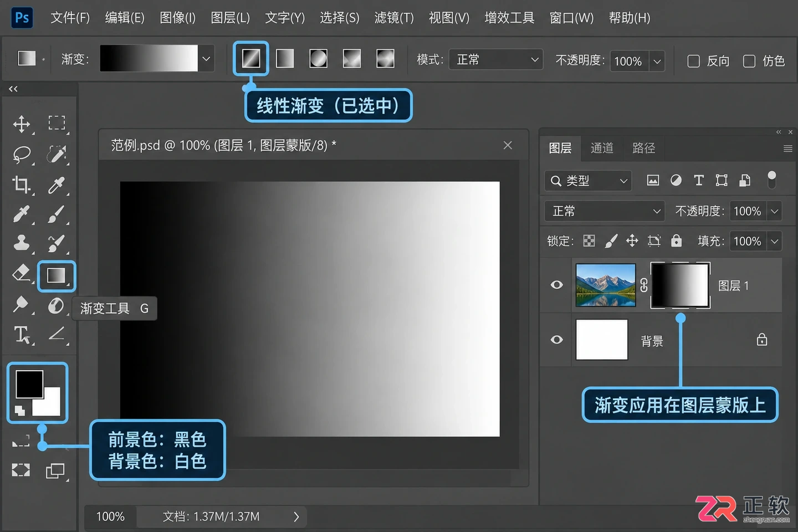The height and width of the screenshot is (532, 798).
Task: Select the Dodge tool below Gradient tool
Action: (x=56, y=305)
